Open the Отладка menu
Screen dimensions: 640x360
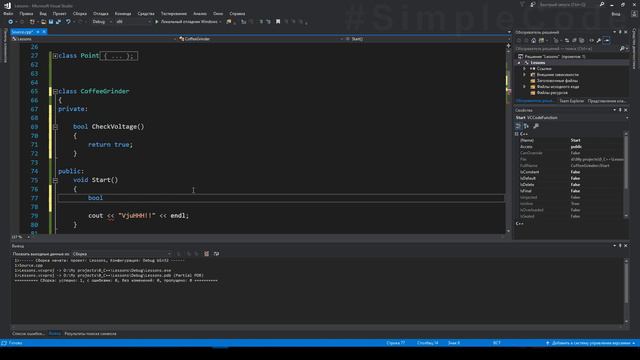100,13
